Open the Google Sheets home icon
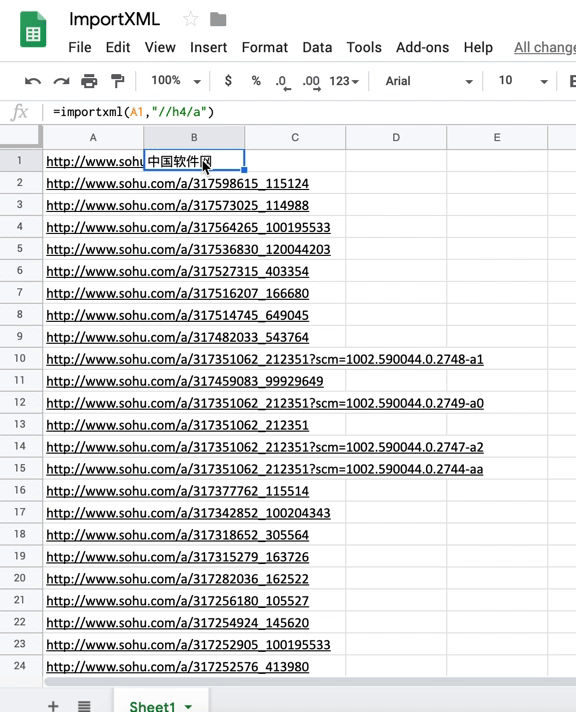Image resolution: width=576 pixels, height=712 pixels. coord(33,30)
